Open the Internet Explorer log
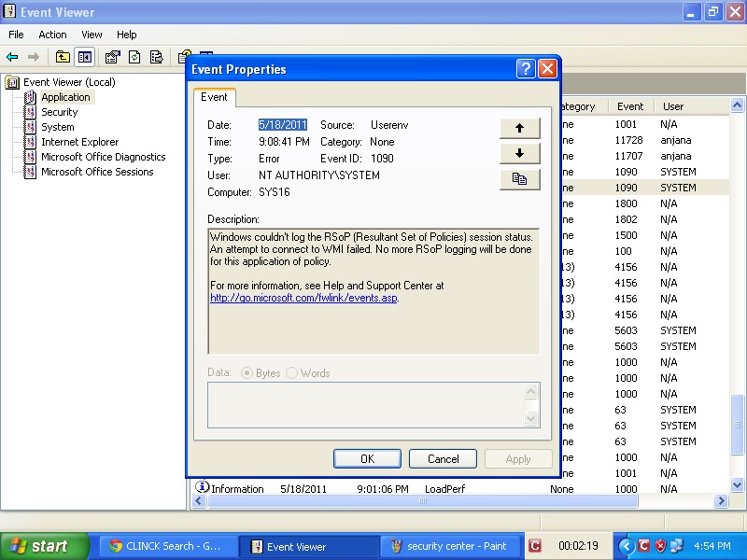The image size is (747, 560). coord(79,142)
